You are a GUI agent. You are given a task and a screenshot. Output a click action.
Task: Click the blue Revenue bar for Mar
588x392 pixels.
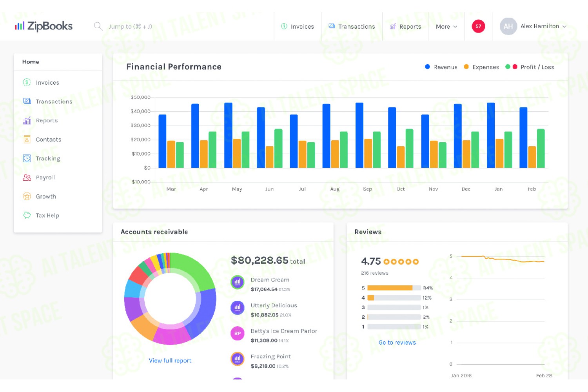[x=162, y=141]
